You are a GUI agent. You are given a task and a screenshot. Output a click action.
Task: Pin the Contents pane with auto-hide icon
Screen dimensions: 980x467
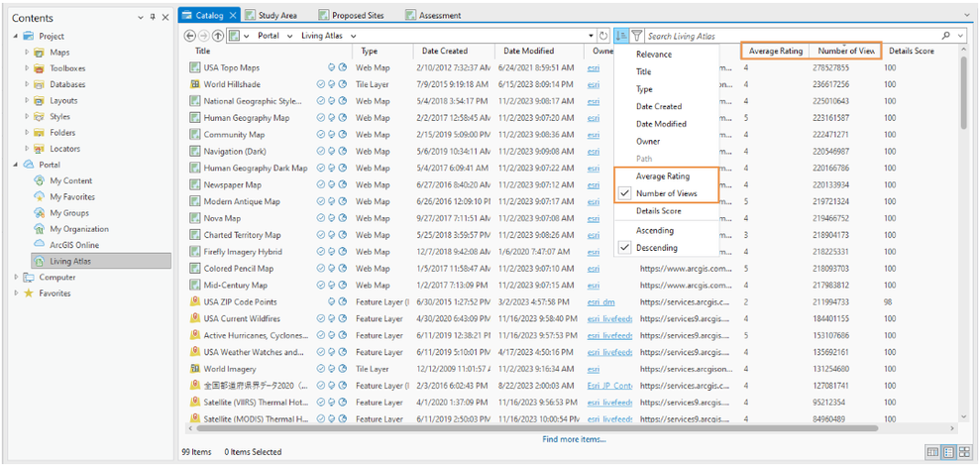point(153,18)
